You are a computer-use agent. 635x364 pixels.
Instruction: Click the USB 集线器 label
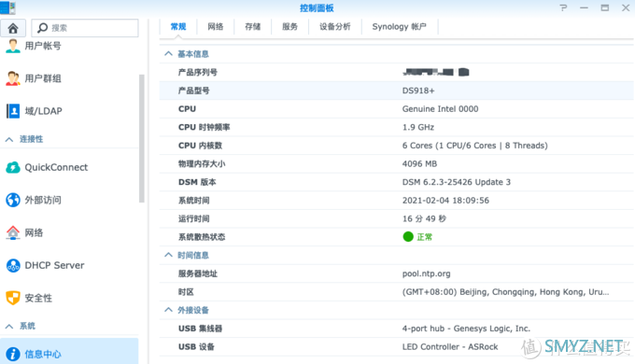pos(200,329)
